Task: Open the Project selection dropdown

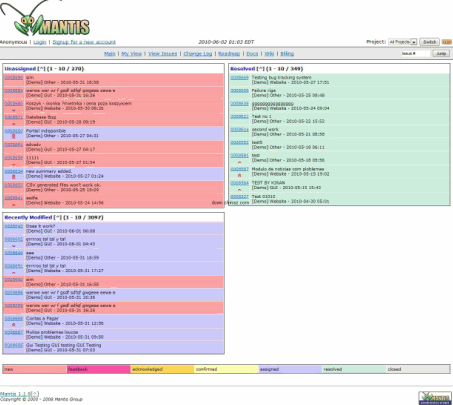Action: click(403, 42)
